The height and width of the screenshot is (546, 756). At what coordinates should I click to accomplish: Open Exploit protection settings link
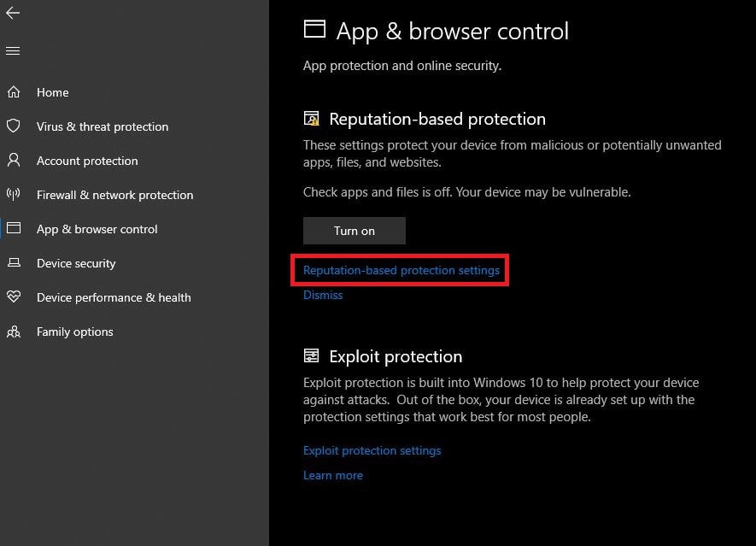372,450
